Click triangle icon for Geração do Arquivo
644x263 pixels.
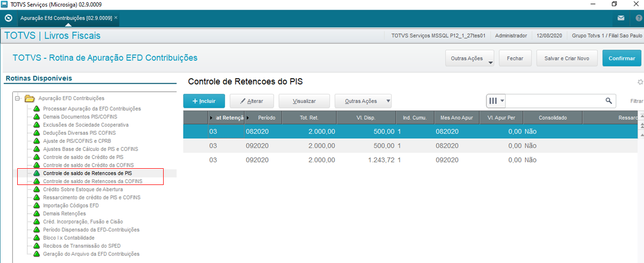[x=36, y=254]
